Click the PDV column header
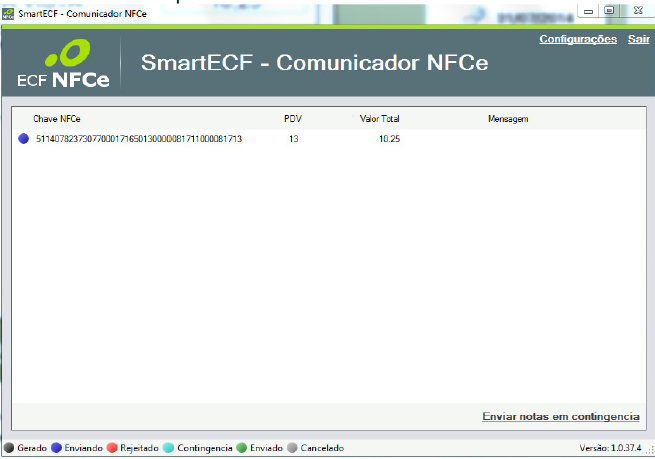Image resolution: width=655 pixels, height=459 pixels. point(293,119)
